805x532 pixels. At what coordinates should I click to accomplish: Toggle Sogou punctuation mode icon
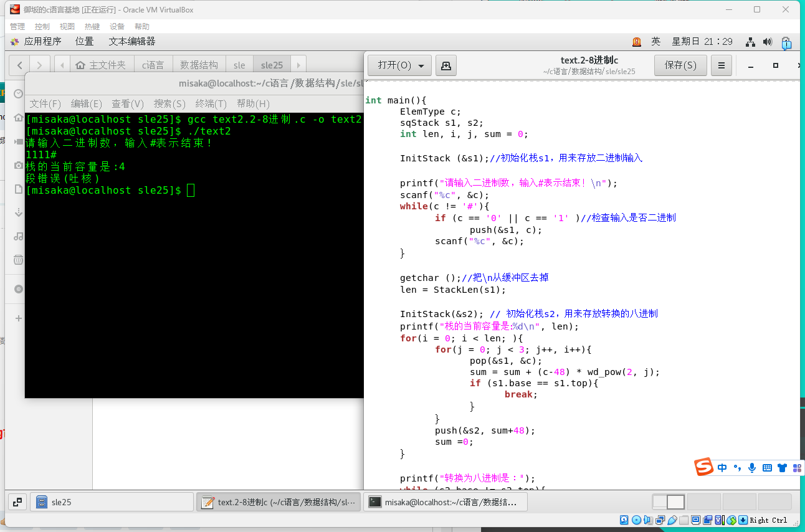coord(738,468)
